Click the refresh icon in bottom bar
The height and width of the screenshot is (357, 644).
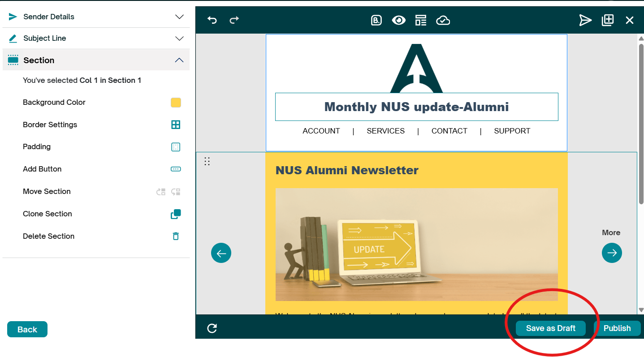[x=212, y=328]
